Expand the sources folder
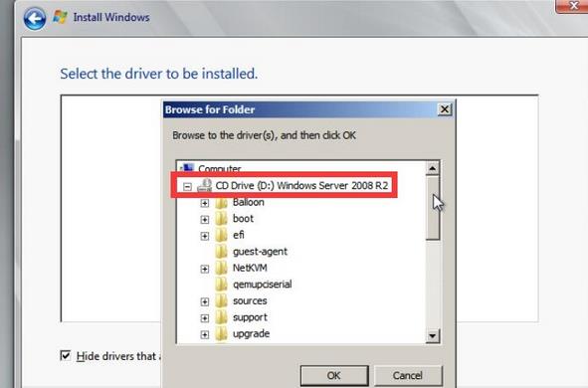Viewport: 588px width, 388px height. pyautogui.click(x=204, y=301)
